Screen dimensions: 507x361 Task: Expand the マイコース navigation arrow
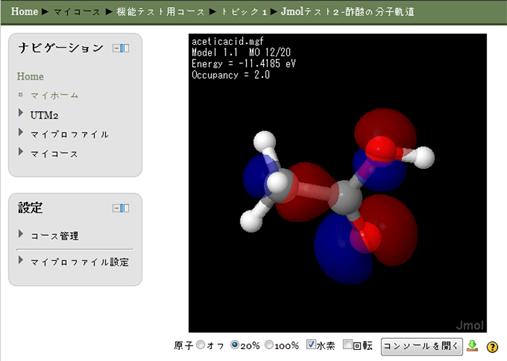(x=21, y=152)
